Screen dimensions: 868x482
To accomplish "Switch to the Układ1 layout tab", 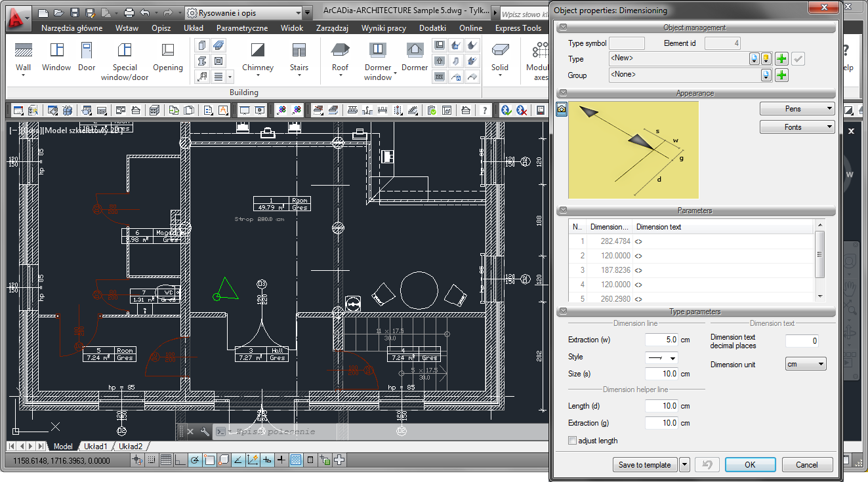I will (95, 447).
